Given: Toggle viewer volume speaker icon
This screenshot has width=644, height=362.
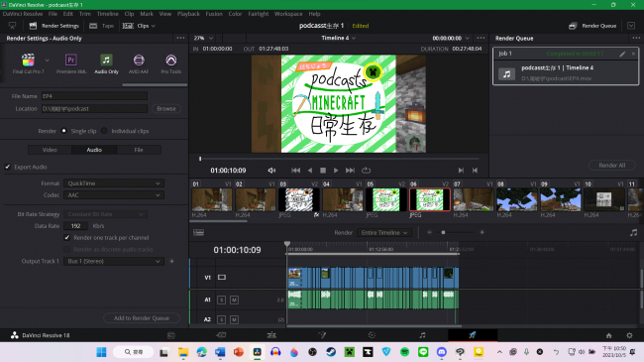Looking at the screenshot, I should [x=271, y=171].
